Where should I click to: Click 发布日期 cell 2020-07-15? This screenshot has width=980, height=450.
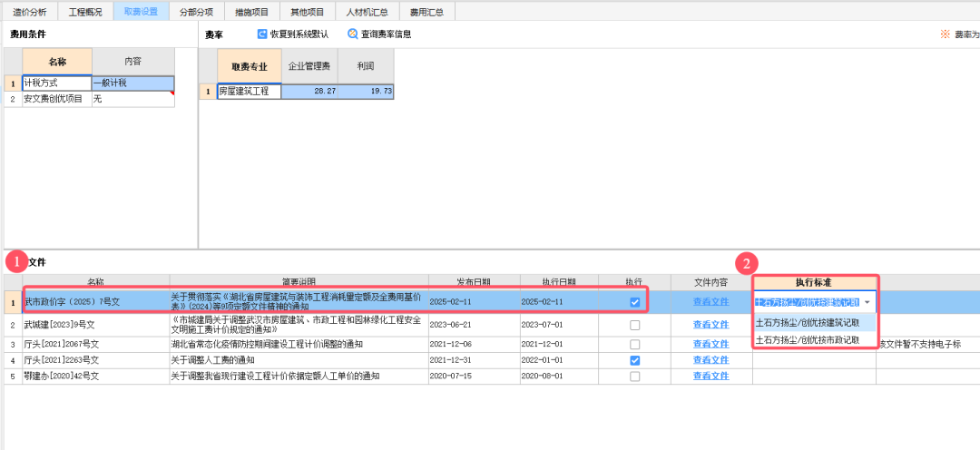[x=474, y=377]
